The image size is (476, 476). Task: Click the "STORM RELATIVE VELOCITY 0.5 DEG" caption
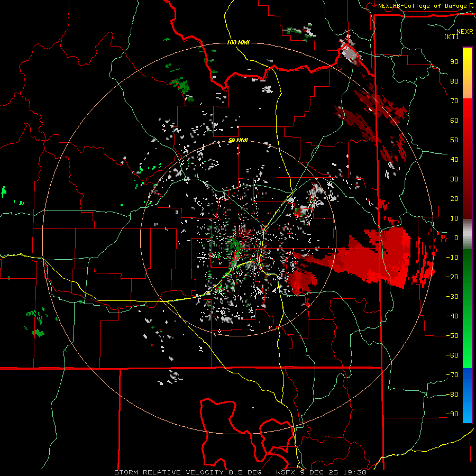[x=188, y=472]
